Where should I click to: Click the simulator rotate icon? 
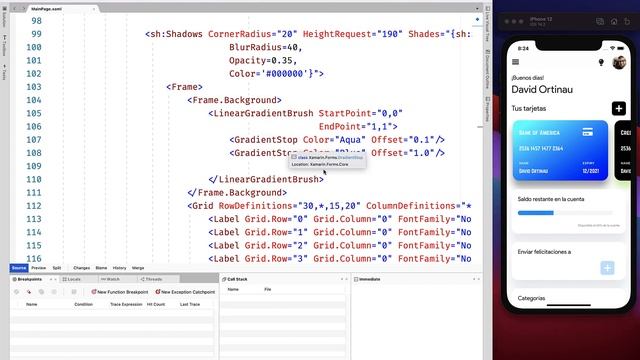point(627,21)
